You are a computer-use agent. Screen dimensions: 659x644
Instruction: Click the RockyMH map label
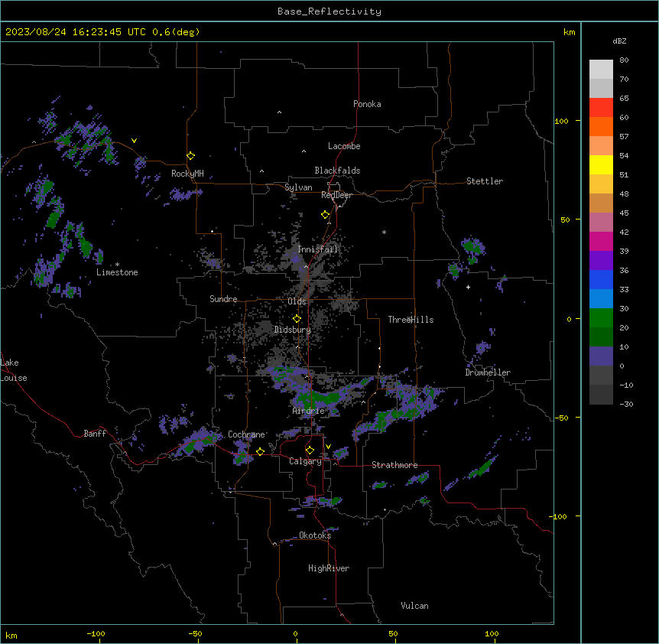(187, 174)
